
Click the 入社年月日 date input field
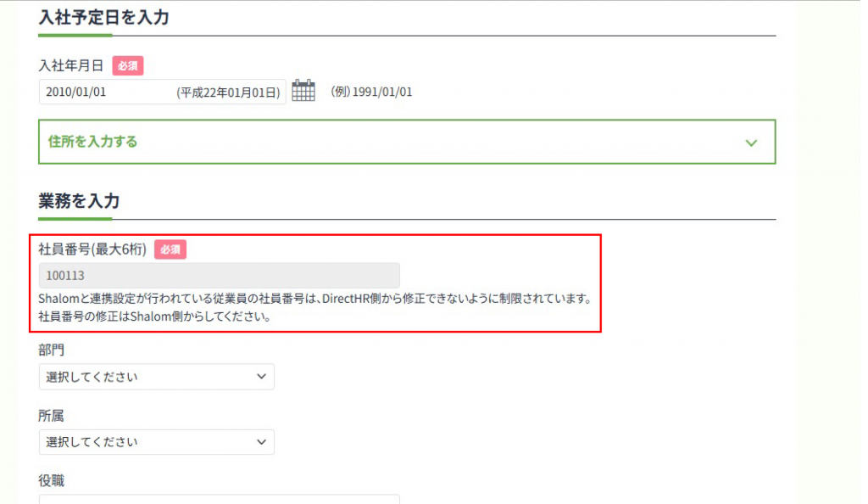162,92
